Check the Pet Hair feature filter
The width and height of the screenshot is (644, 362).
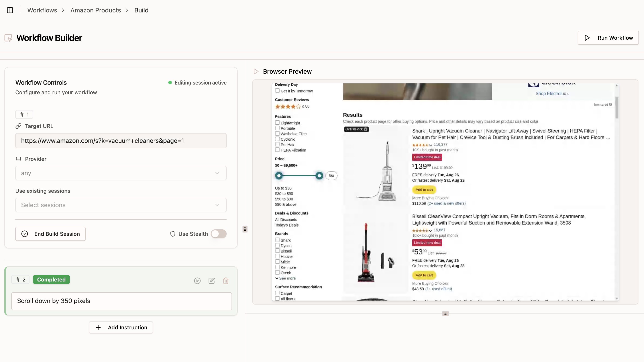point(277,144)
